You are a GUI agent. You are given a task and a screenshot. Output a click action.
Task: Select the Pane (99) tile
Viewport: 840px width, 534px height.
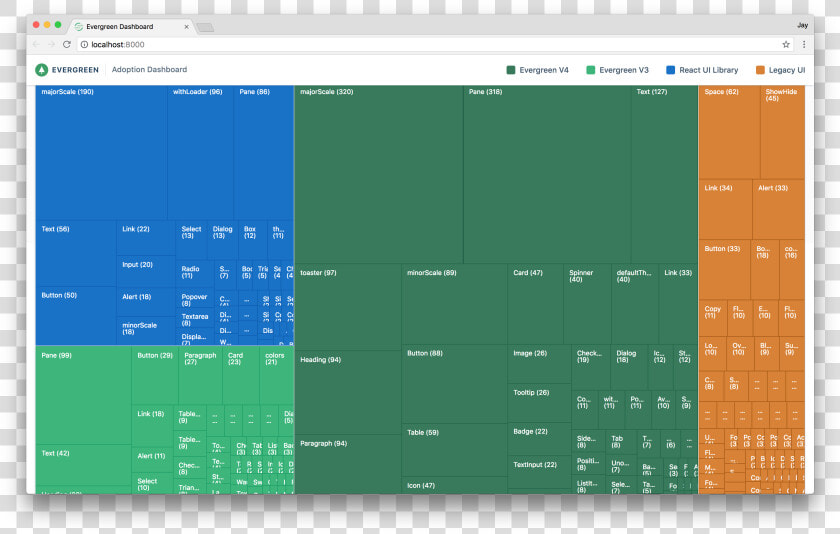pyautogui.click(x=84, y=395)
